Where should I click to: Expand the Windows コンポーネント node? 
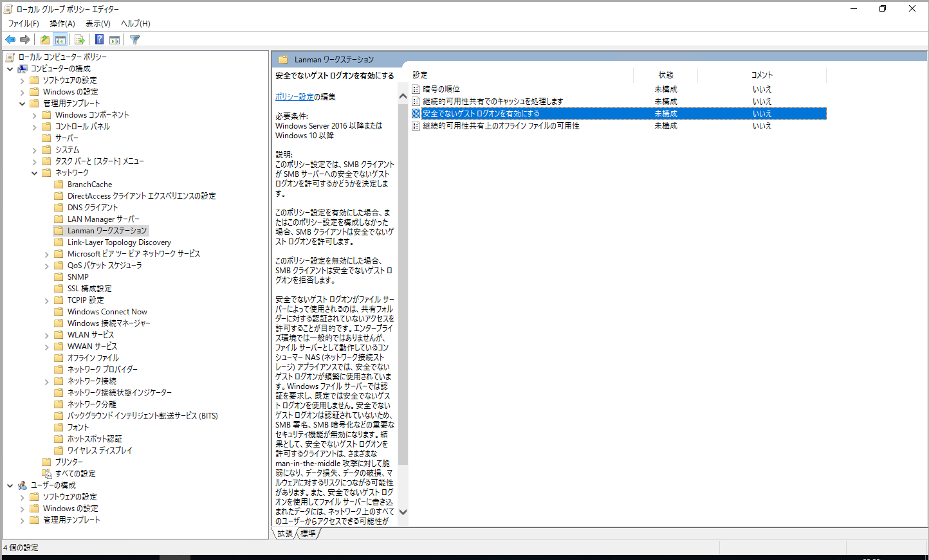tap(35, 115)
